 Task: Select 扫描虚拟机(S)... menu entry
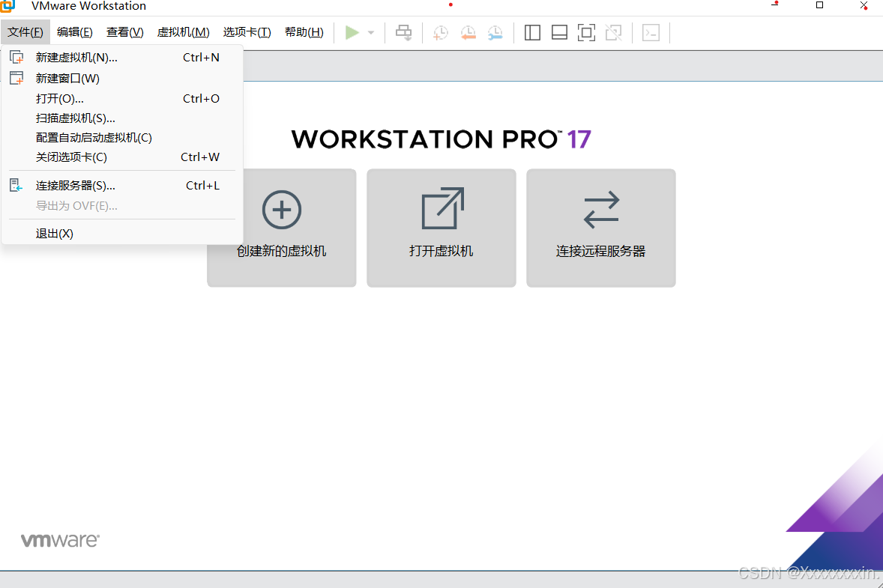pos(122,118)
